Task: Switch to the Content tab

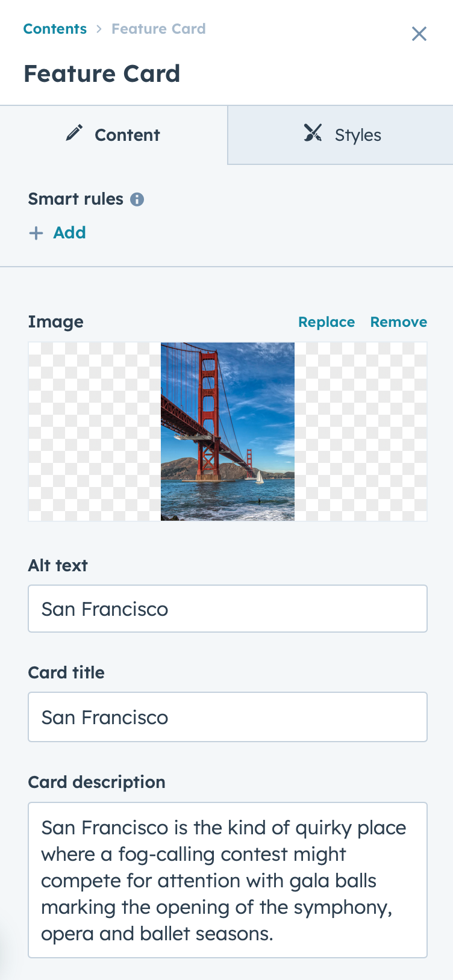Action: click(x=114, y=135)
